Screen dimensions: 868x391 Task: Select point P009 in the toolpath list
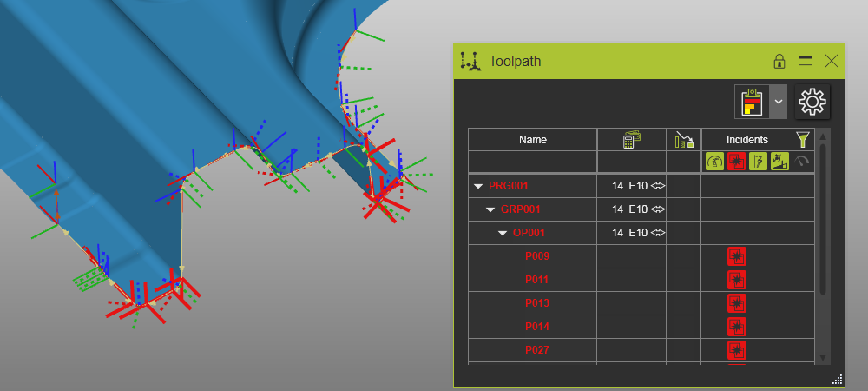click(x=536, y=256)
